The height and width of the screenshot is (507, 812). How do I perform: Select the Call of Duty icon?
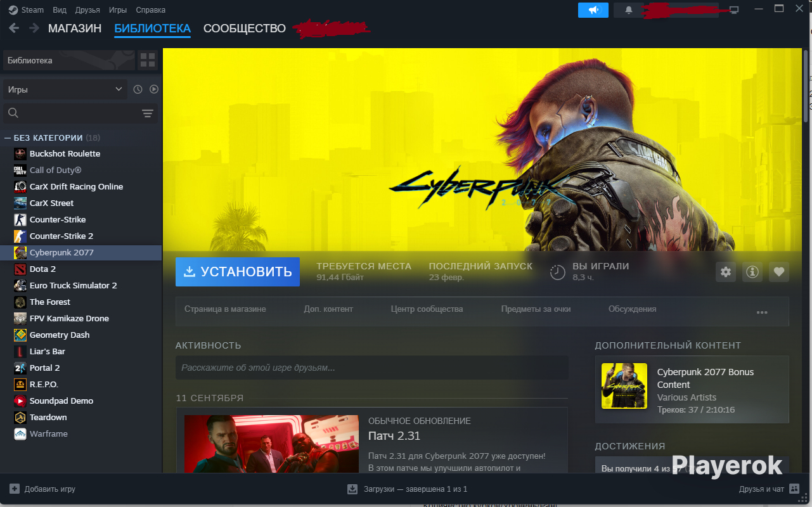pyautogui.click(x=20, y=170)
